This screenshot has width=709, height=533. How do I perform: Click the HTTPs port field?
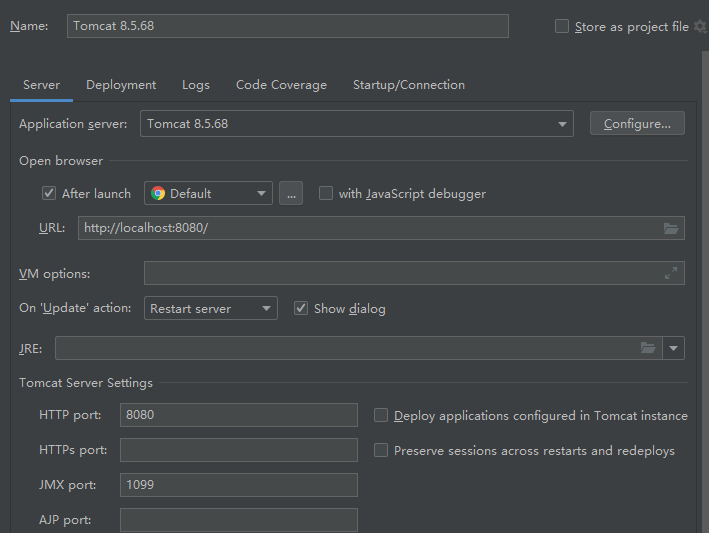[239, 450]
